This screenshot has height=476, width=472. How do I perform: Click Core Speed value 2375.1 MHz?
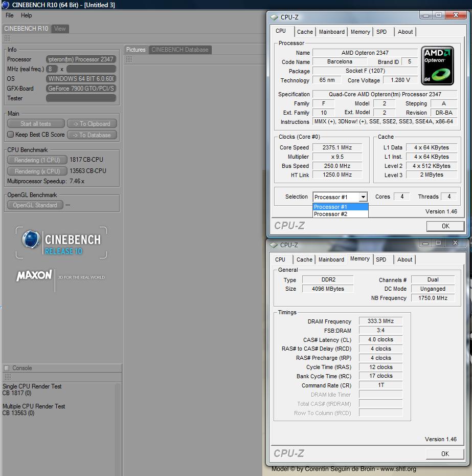pos(337,147)
